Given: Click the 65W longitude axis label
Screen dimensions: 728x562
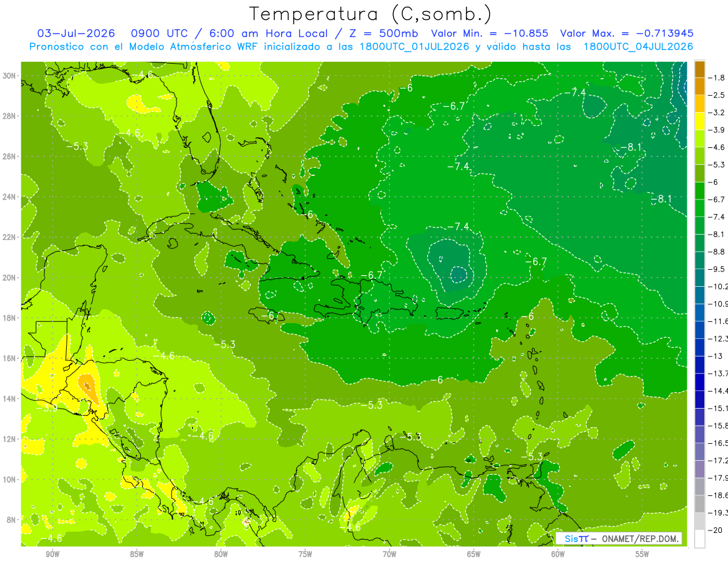Looking at the screenshot, I should point(474,555).
